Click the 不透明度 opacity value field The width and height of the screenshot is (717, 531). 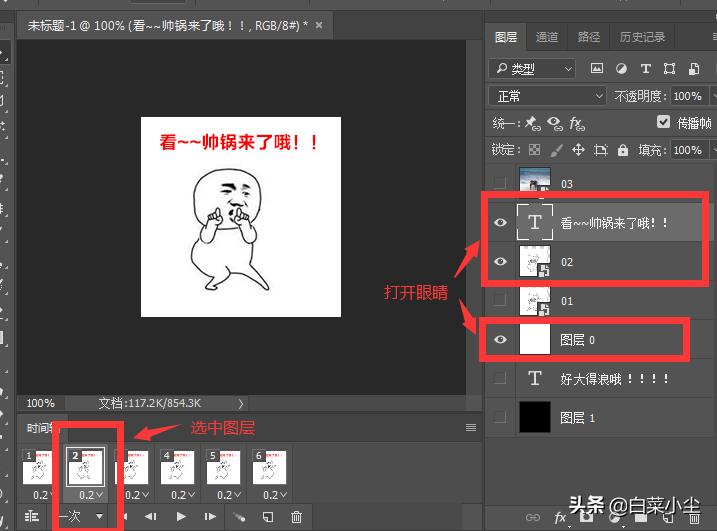point(687,96)
